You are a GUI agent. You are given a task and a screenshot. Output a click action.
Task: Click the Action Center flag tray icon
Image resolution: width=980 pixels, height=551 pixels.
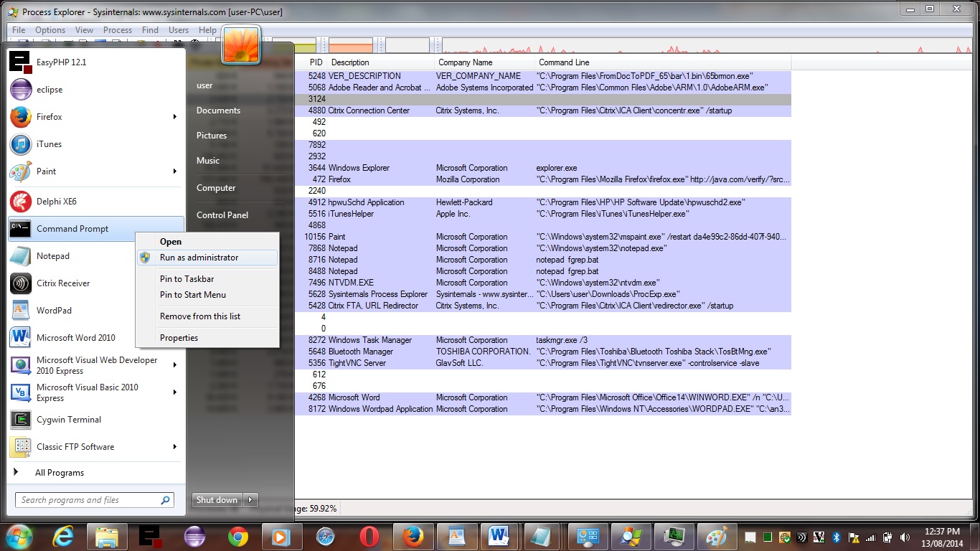854,537
